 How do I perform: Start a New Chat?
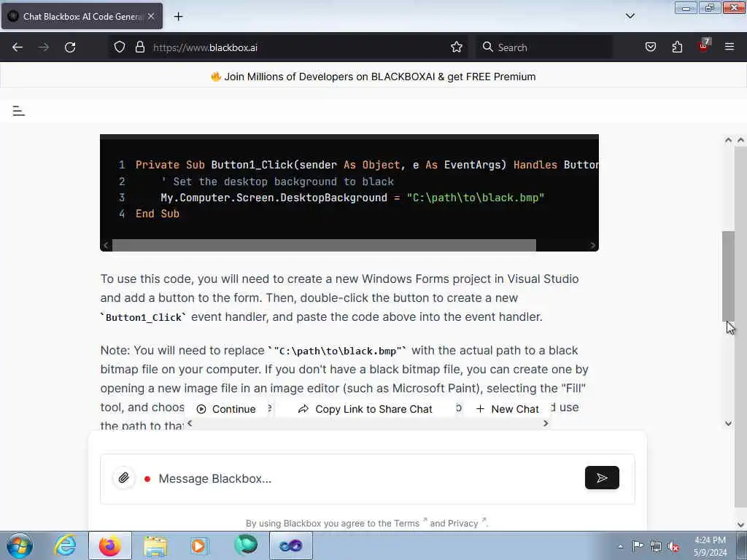pos(508,409)
